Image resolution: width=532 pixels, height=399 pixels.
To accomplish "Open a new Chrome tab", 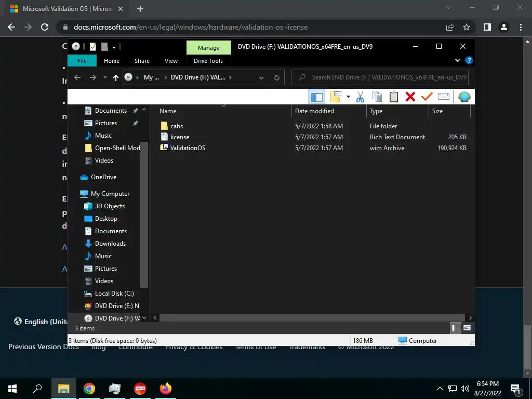I will (140, 9).
